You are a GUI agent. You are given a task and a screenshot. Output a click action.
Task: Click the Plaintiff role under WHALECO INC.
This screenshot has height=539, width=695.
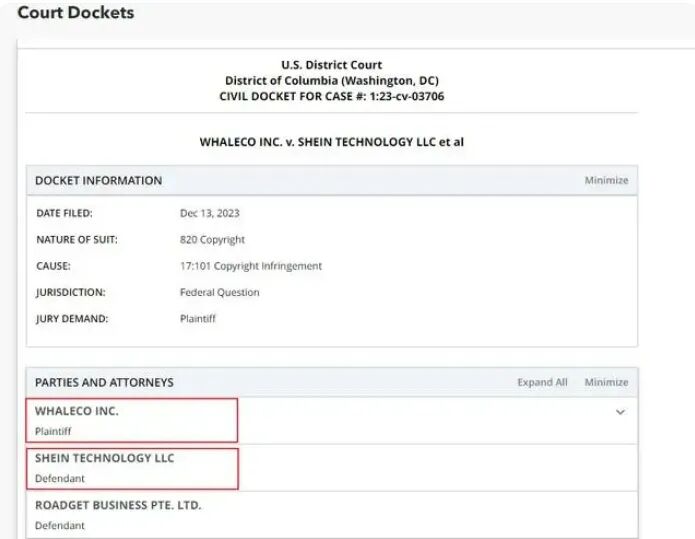coord(53,431)
